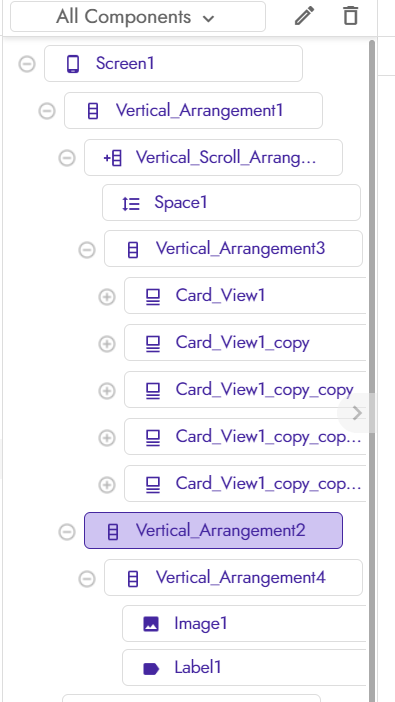Click the pencil rename icon

coord(304,16)
